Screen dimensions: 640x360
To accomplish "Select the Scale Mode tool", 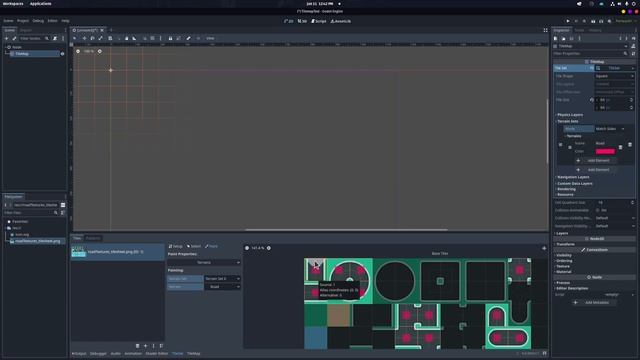I will pyautogui.click(x=100, y=38).
